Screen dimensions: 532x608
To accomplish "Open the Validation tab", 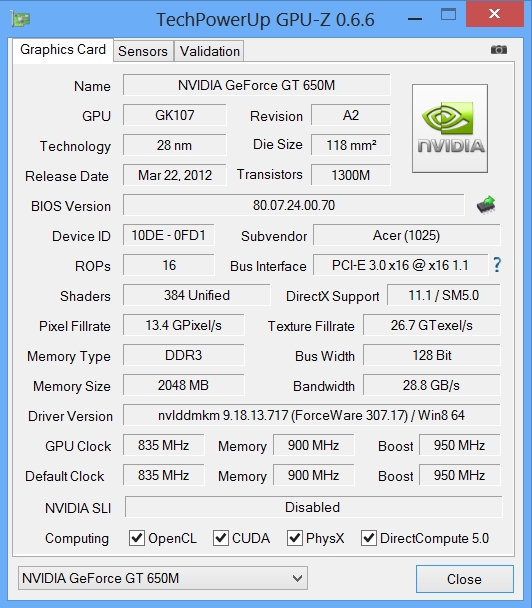I will (209, 51).
